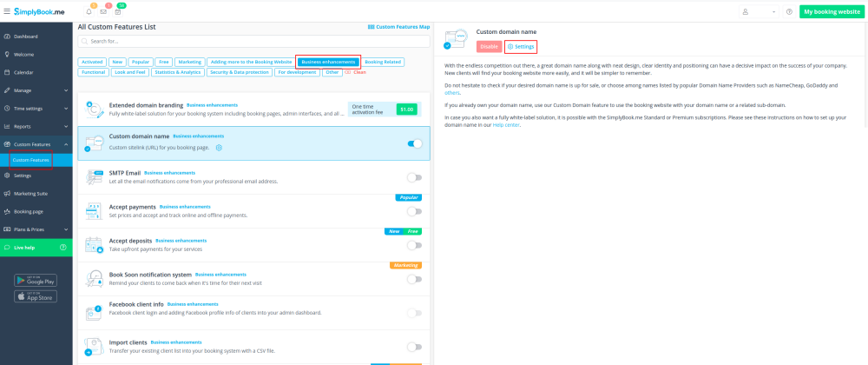Open the user account dropdown

click(758, 12)
